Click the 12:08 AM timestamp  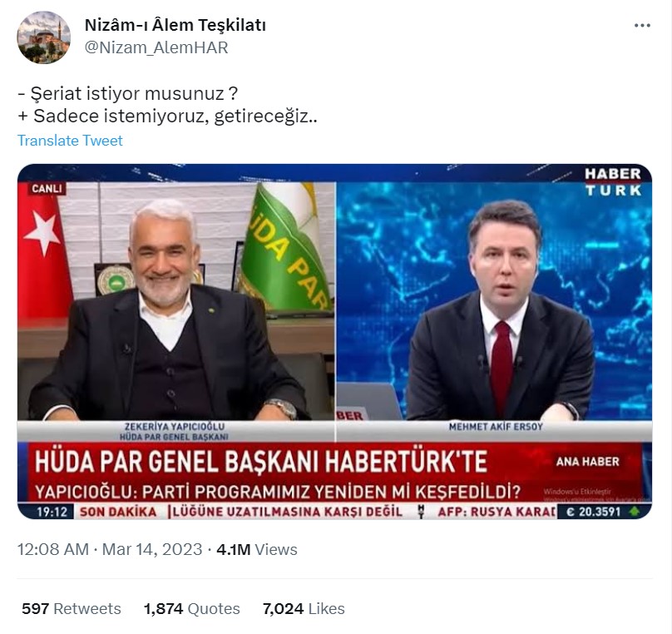pyautogui.click(x=52, y=549)
